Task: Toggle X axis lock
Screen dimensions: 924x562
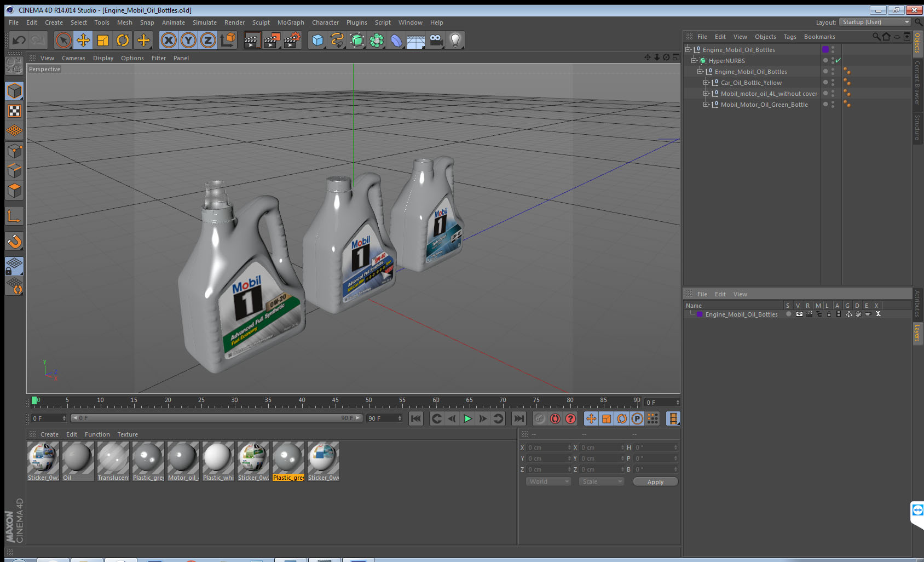Action: tap(169, 40)
